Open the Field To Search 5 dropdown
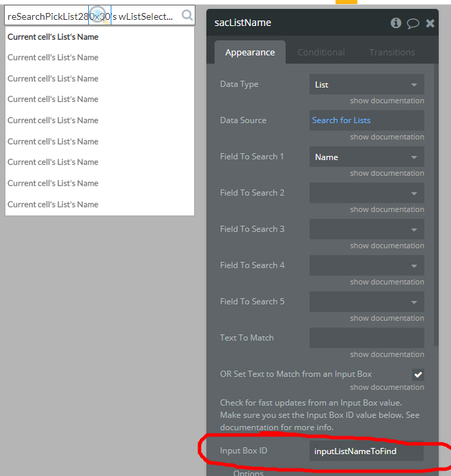This screenshot has width=451, height=476. 367,302
